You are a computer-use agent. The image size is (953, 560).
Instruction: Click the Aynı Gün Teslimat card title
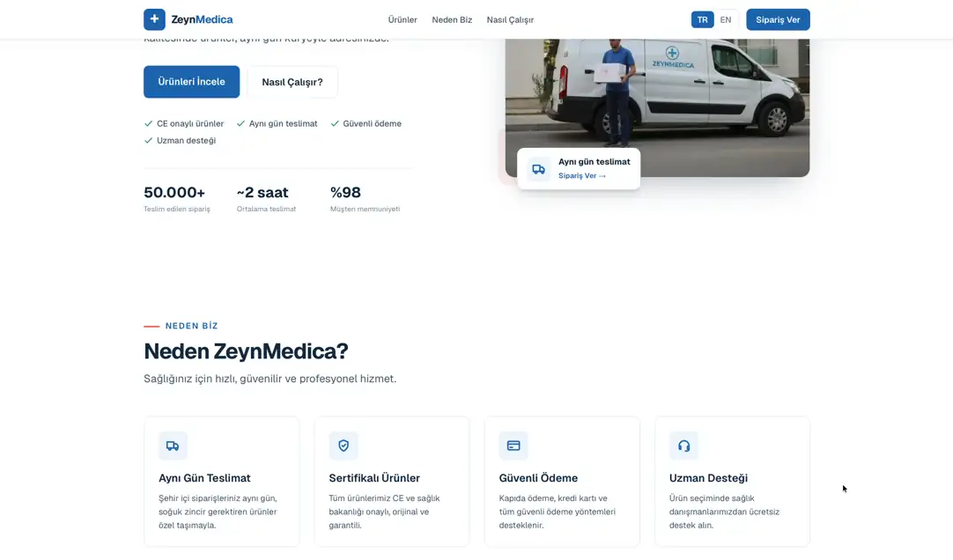coord(204,478)
